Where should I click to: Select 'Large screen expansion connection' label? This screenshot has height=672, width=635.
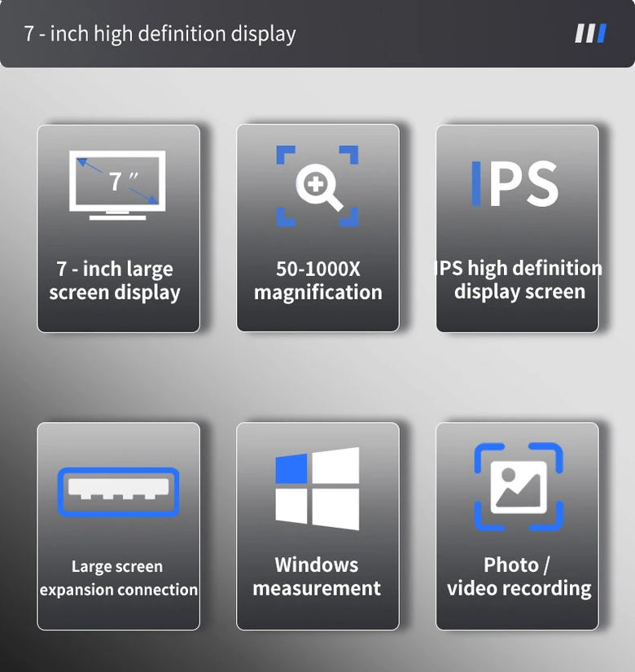pos(118,578)
